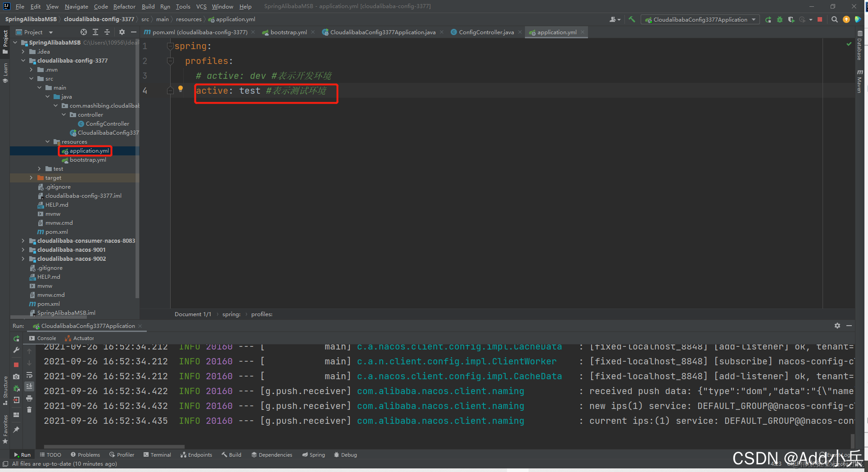Rerun CloudalibabaConfig3377Application from the top toolbar
Screen dimensions: 868x472
pyautogui.click(x=768, y=19)
